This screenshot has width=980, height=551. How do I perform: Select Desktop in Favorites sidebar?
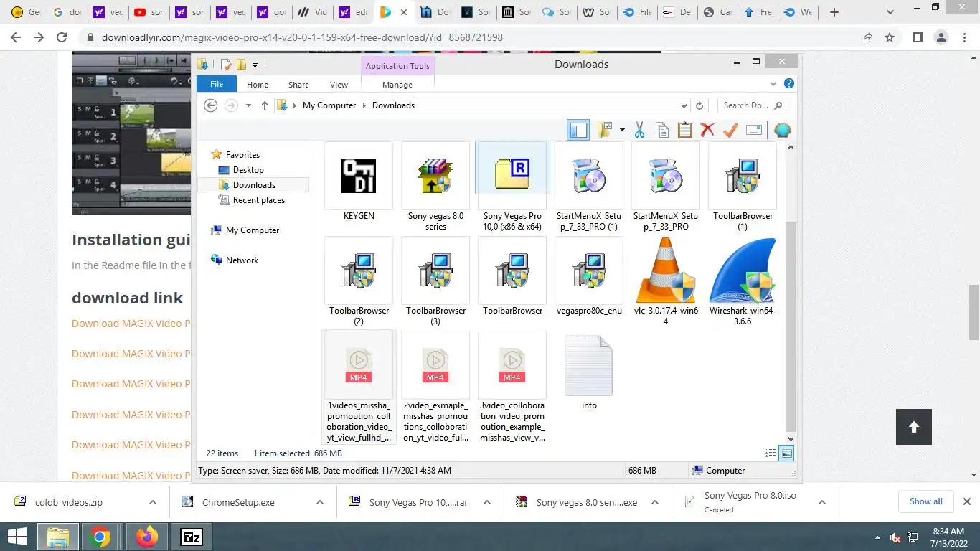click(248, 170)
